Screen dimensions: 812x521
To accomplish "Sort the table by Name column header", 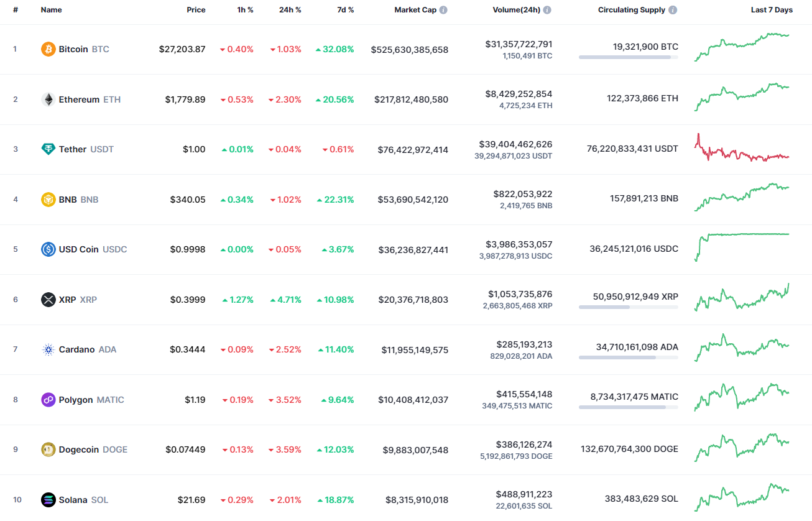I will point(51,10).
